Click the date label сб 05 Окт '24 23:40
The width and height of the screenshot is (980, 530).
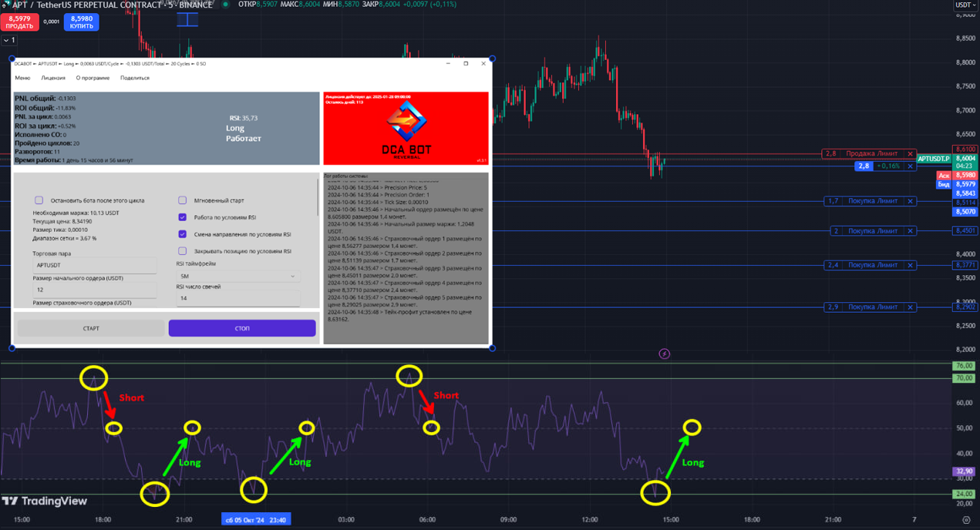click(x=256, y=520)
